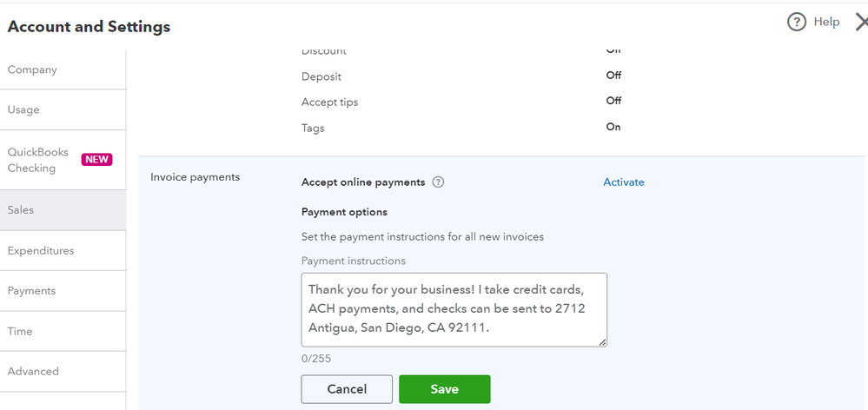This screenshot has width=868, height=410.
Task: Click inside the Payment instructions text box
Action: click(x=454, y=309)
